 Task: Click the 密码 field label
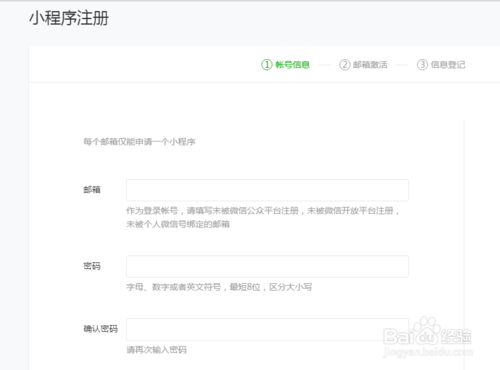tap(92, 266)
